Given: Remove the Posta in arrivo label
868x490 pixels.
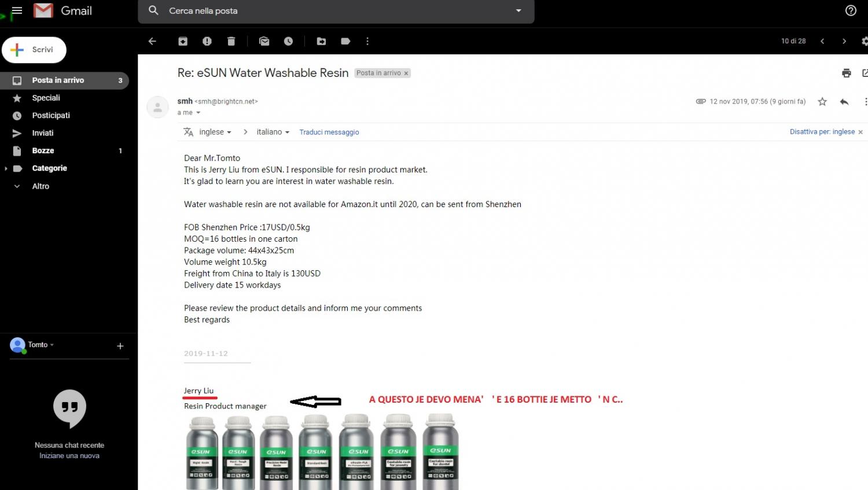Looking at the screenshot, I should 406,73.
